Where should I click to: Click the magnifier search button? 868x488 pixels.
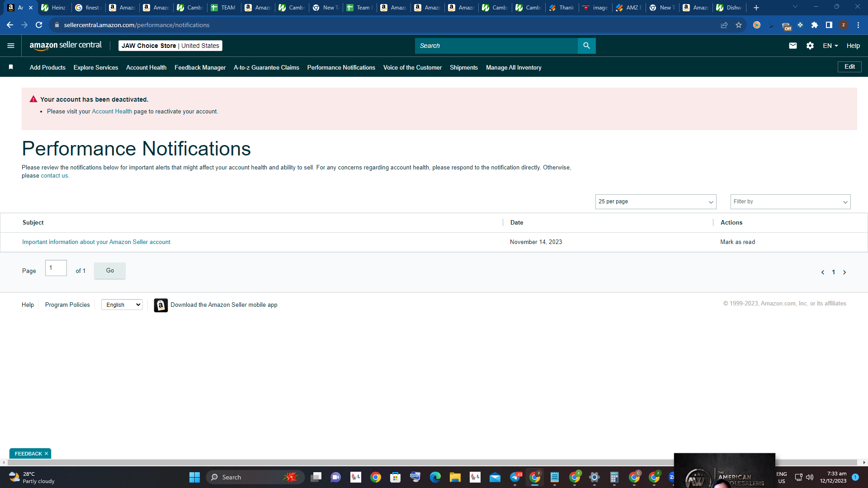pos(586,46)
